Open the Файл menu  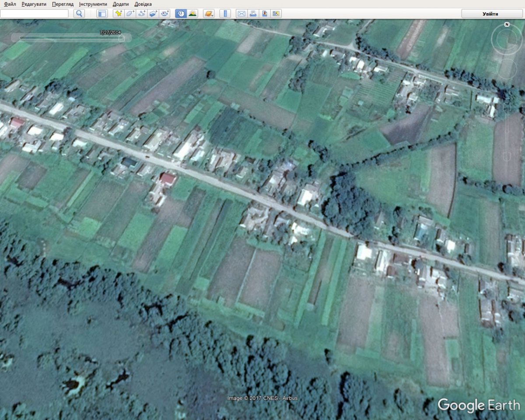(10, 4)
